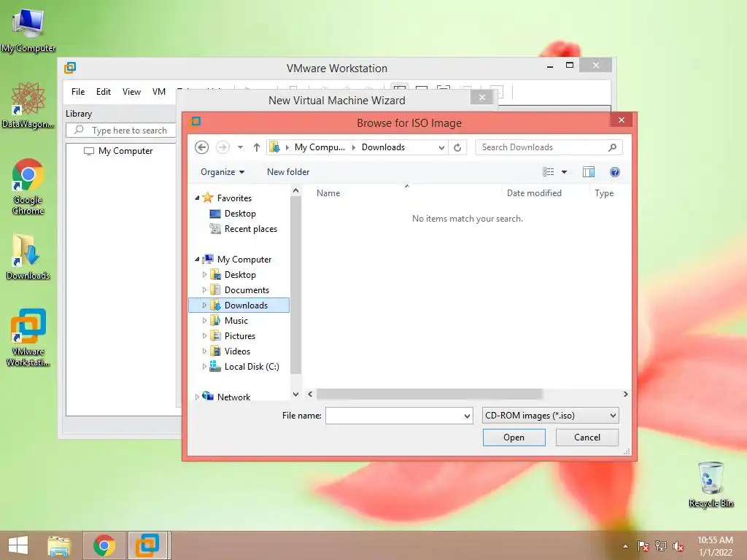
Task: Open the View menu in VMware Workstation
Action: click(131, 92)
